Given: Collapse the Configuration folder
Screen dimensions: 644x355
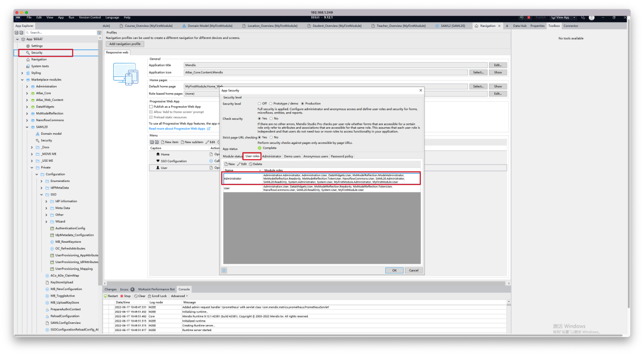Looking at the screenshot, I should pos(36,174).
